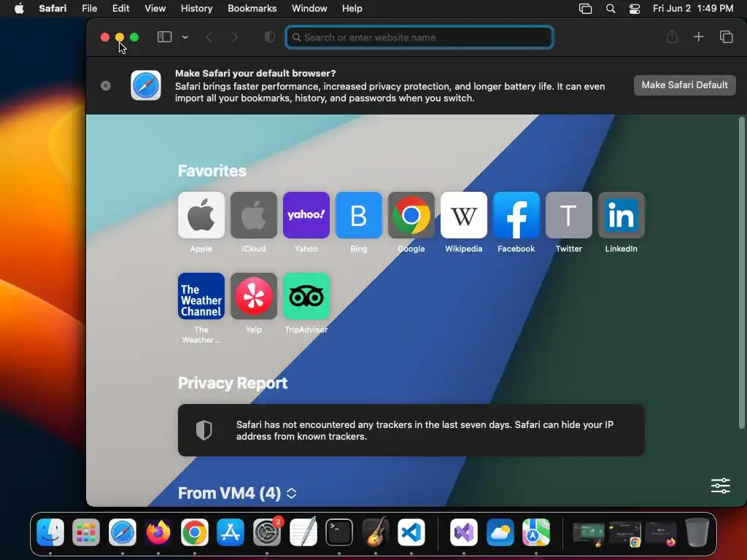Viewport: 747px width, 560px height.
Task: Open the Twitter favorite
Action: (x=569, y=215)
